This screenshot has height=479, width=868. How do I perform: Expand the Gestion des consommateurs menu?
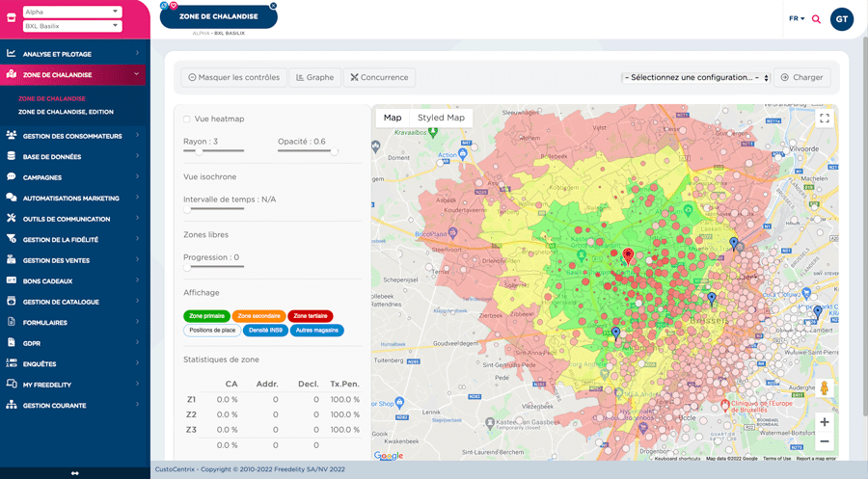74,136
